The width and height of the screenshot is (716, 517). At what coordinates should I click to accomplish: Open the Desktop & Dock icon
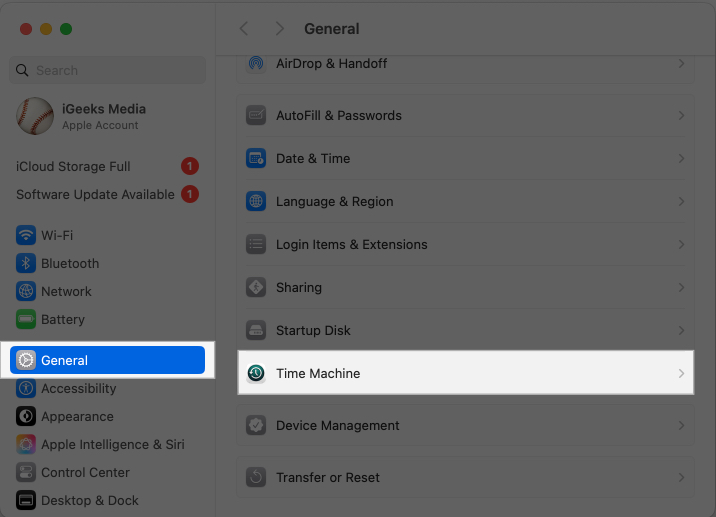pyautogui.click(x=26, y=501)
